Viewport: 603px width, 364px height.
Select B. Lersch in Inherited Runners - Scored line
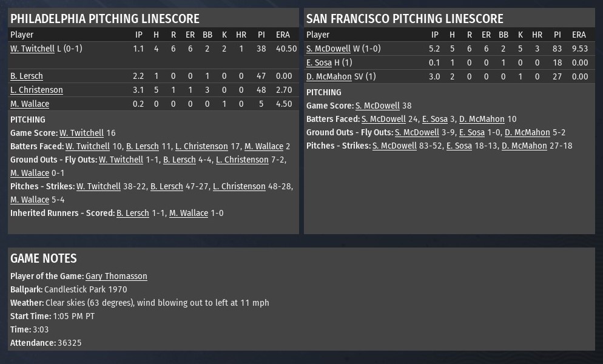click(133, 213)
